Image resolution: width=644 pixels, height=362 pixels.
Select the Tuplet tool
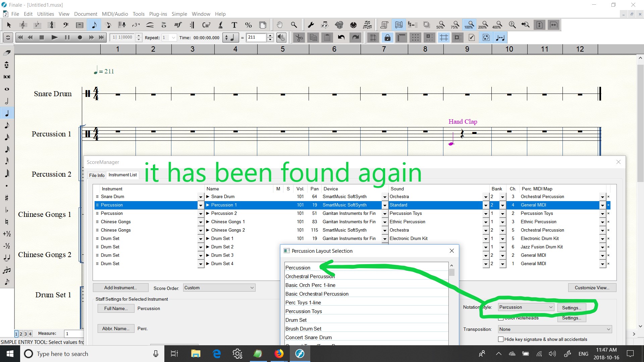click(136, 25)
